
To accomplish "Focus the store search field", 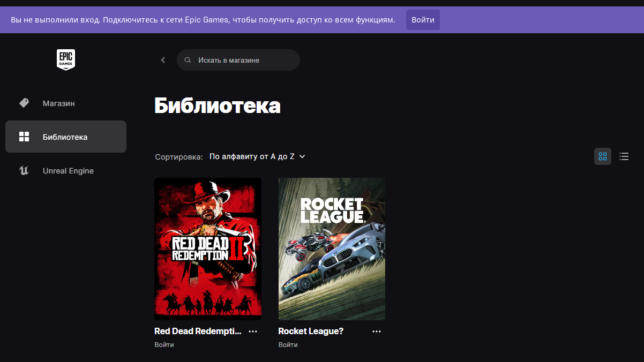I will point(238,60).
